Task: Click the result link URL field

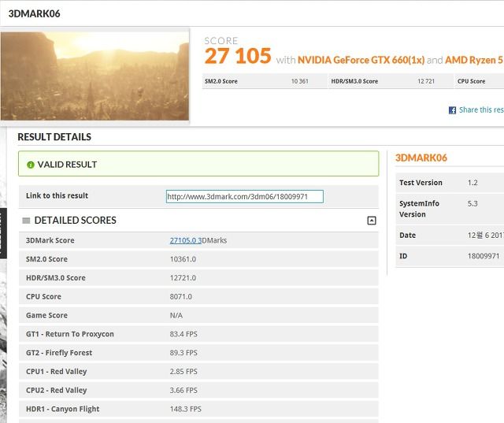Action: click(x=245, y=196)
